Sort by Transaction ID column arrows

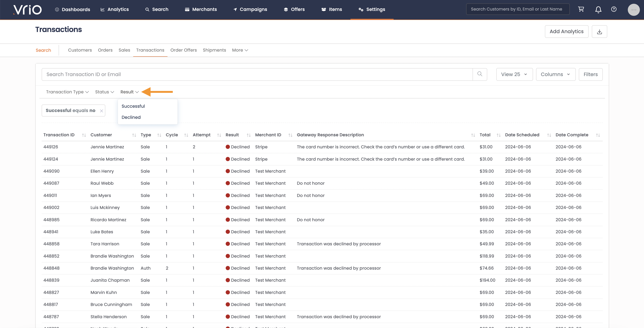84,135
